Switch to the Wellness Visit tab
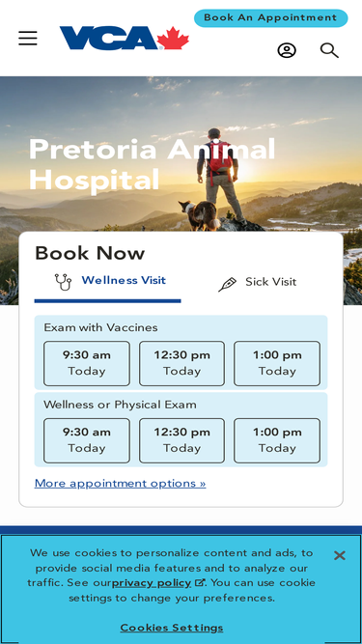The image size is (362, 644). (x=107, y=282)
